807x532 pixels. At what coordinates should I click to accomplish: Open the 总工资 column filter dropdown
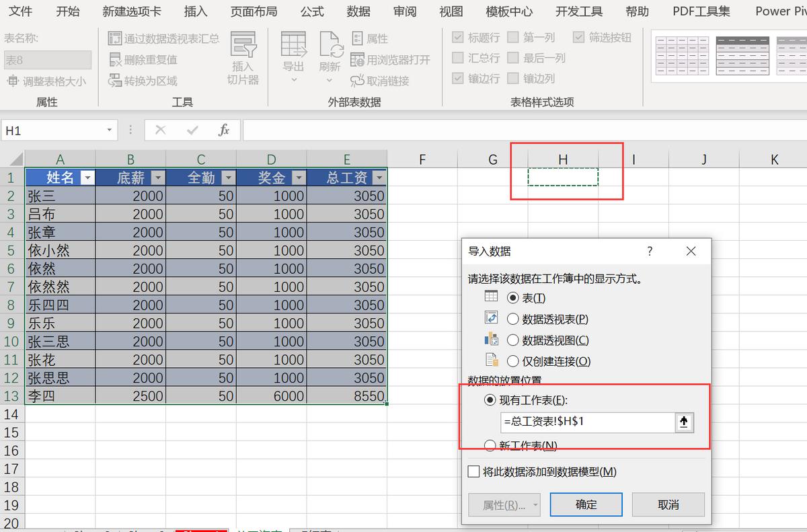pyautogui.click(x=379, y=178)
